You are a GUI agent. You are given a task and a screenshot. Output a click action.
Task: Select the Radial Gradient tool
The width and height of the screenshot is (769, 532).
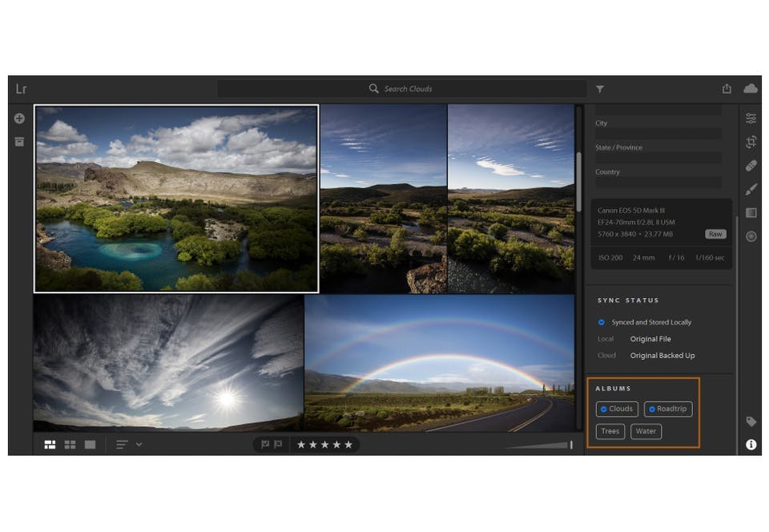[x=751, y=236]
